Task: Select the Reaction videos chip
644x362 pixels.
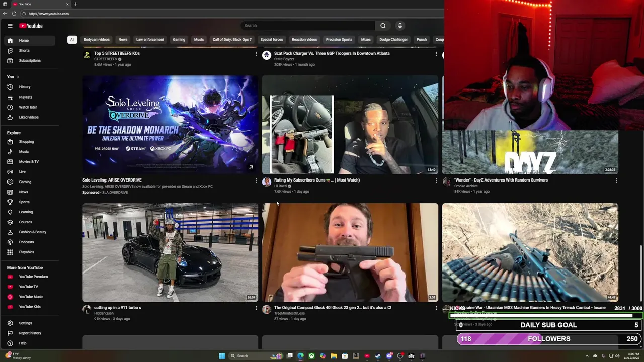Action: (304, 40)
